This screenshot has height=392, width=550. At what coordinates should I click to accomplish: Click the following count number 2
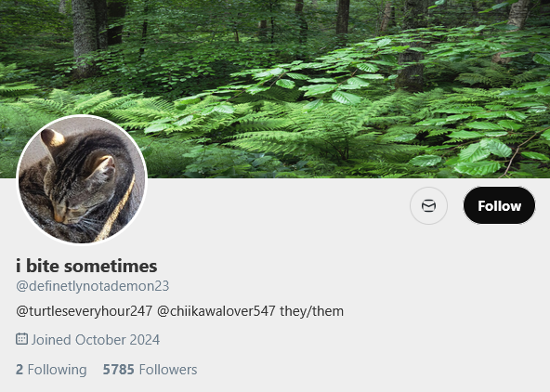[x=20, y=370]
